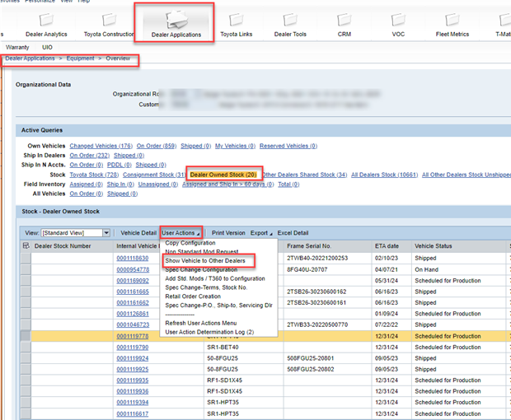
Task: Select row checkbox for vehicle 0001169092
Action: pyautogui.click(x=26, y=281)
